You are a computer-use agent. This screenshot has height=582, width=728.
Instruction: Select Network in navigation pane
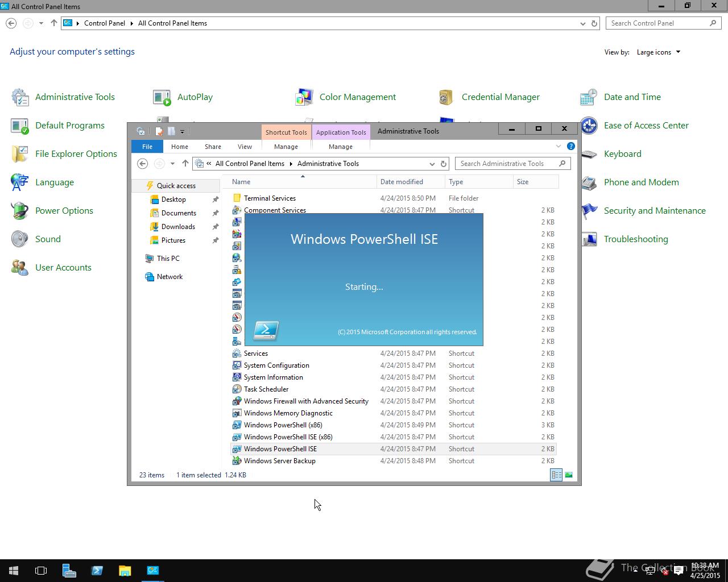pyautogui.click(x=169, y=277)
